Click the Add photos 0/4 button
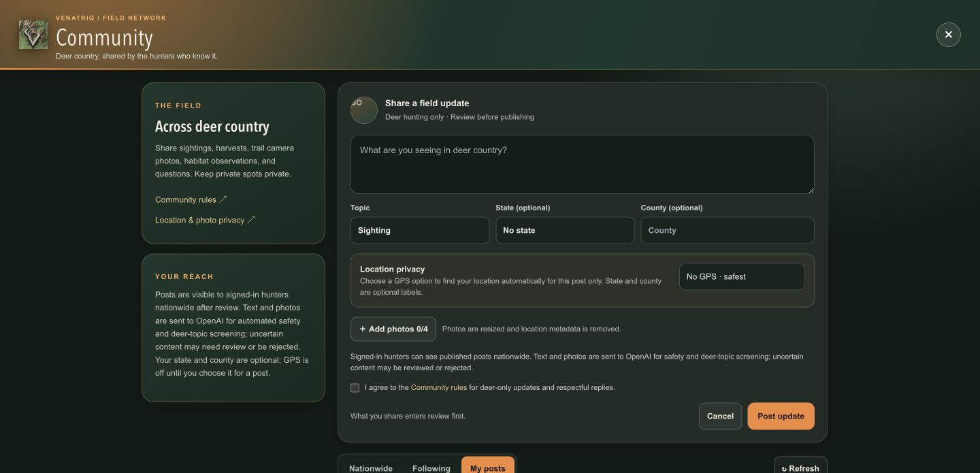Viewport: 980px width, 473px height. pos(393,329)
